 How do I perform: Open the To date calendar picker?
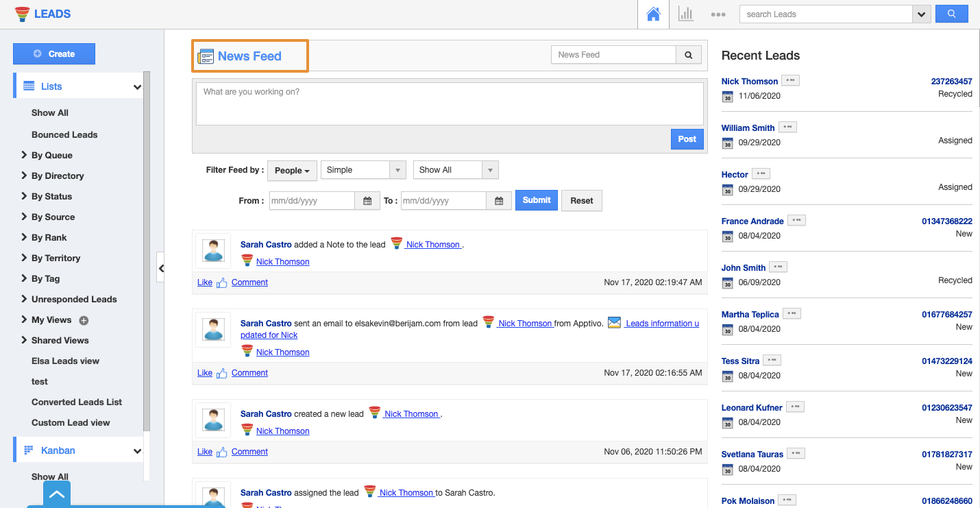pos(499,201)
